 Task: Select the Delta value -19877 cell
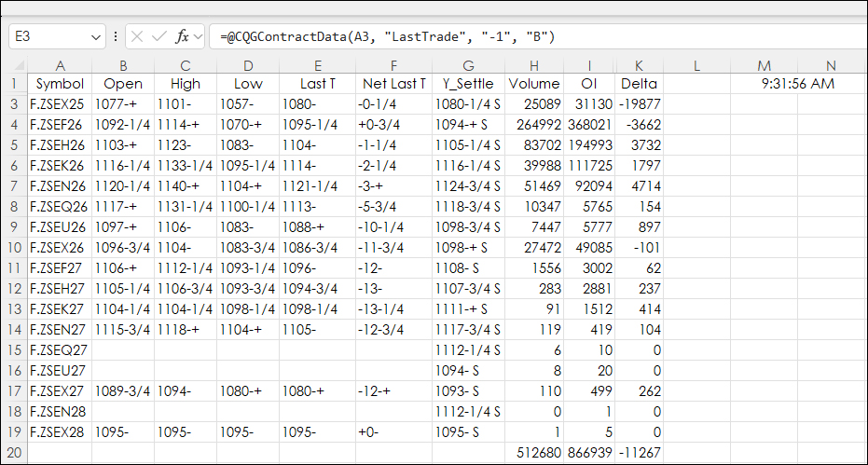tap(639, 103)
